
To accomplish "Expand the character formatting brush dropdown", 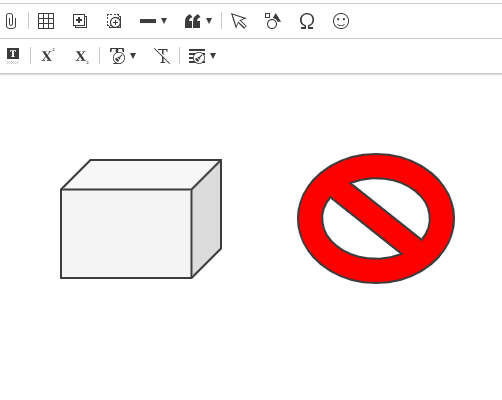I will [x=133, y=55].
